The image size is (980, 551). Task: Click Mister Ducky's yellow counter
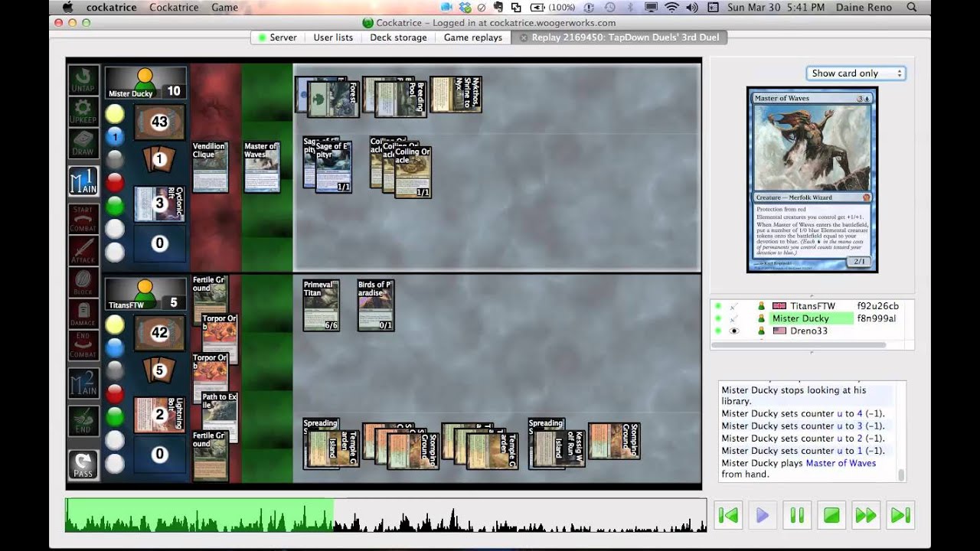[115, 114]
